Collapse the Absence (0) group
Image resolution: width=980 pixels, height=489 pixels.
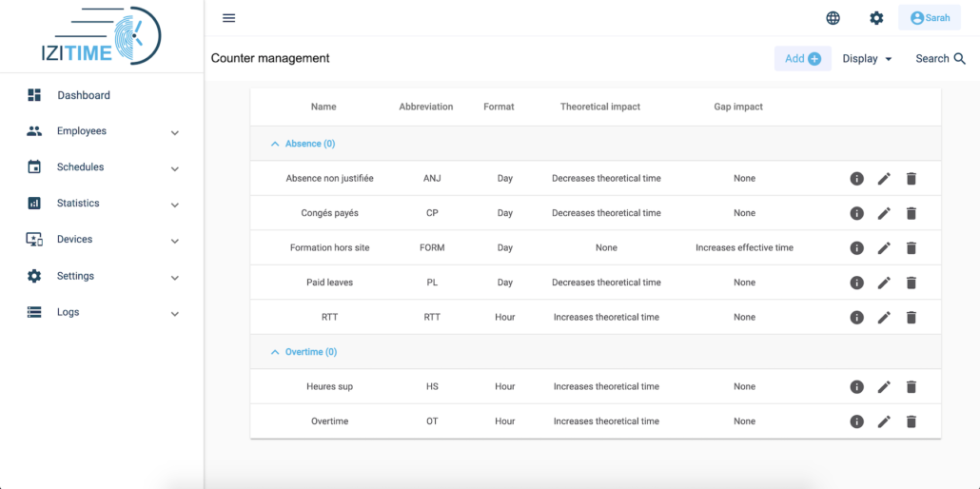click(x=303, y=144)
